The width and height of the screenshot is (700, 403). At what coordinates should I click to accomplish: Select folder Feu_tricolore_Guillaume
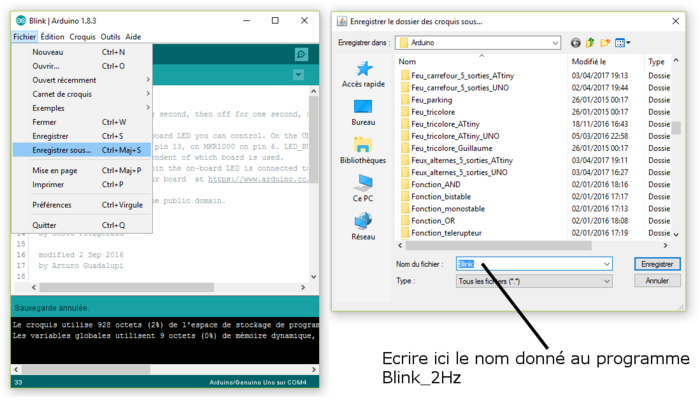coord(451,148)
